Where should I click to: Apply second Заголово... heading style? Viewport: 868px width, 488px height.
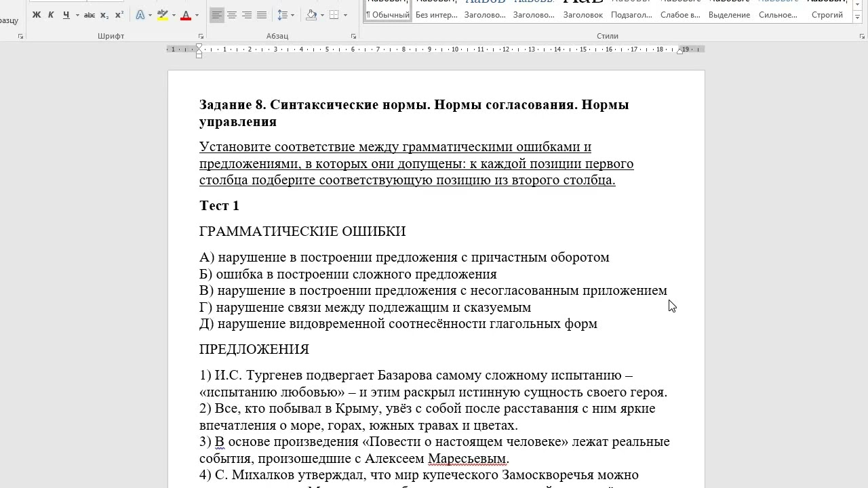coord(534,10)
